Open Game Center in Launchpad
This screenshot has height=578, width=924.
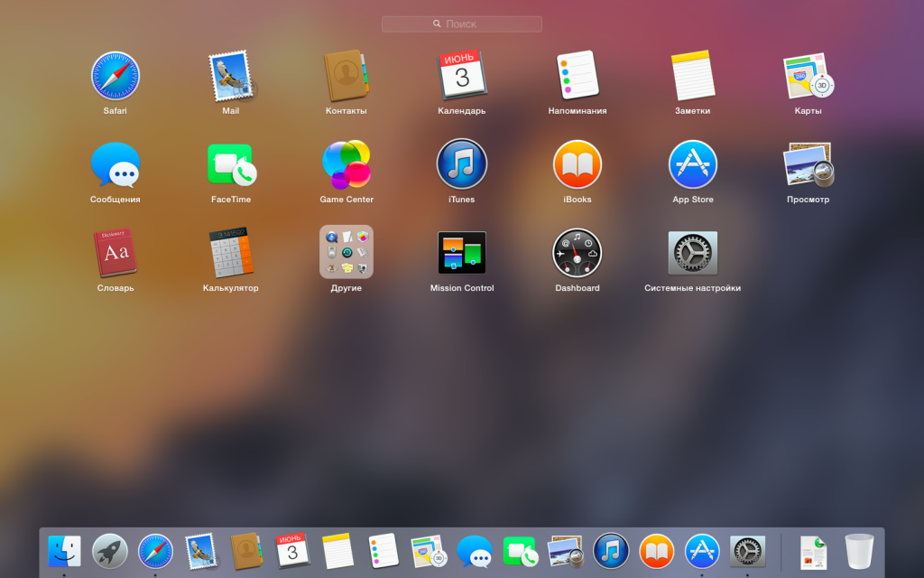coord(346,164)
